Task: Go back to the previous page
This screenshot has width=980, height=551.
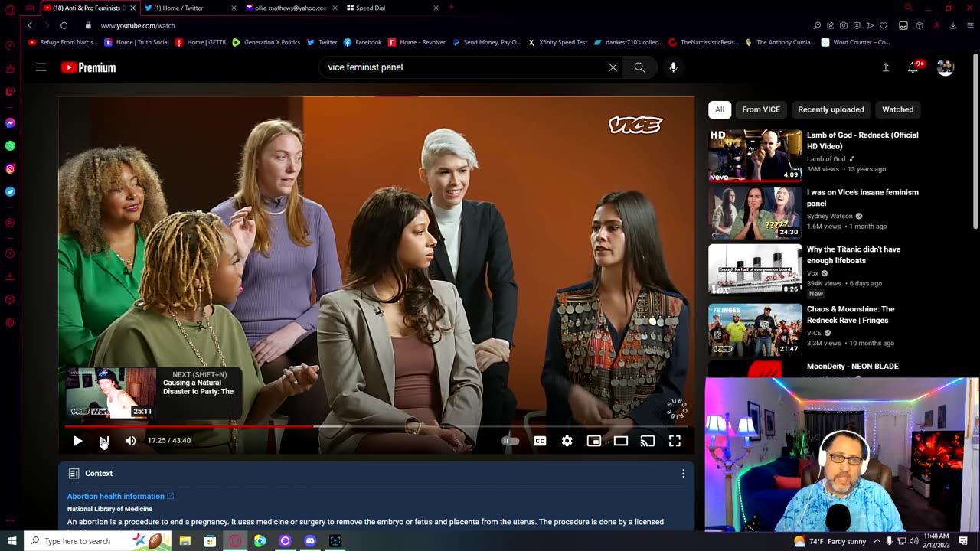Action: pos(30,25)
